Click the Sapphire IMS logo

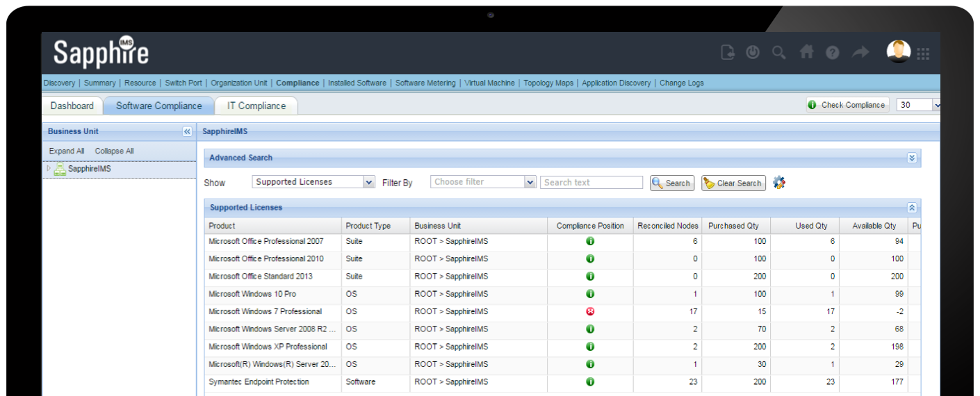[x=101, y=52]
